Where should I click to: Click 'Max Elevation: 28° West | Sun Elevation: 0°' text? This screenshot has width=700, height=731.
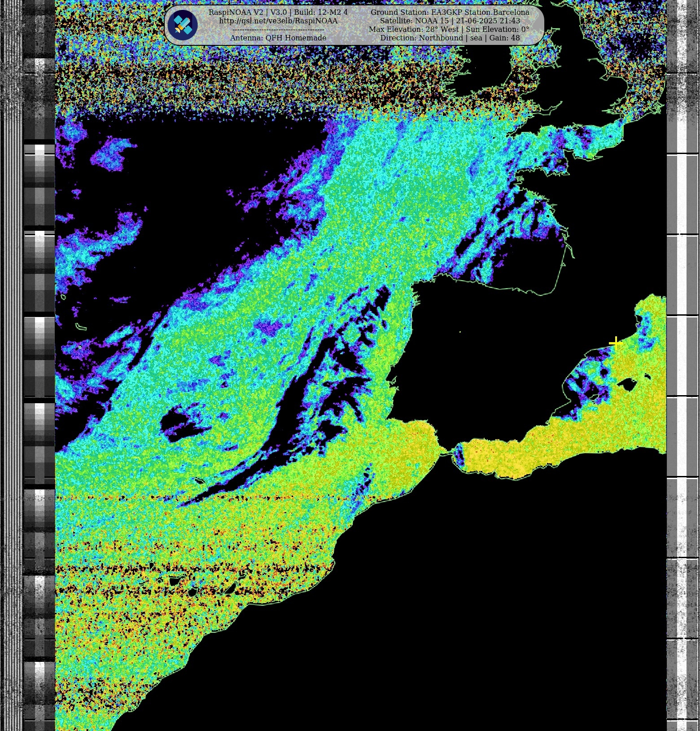point(449,29)
